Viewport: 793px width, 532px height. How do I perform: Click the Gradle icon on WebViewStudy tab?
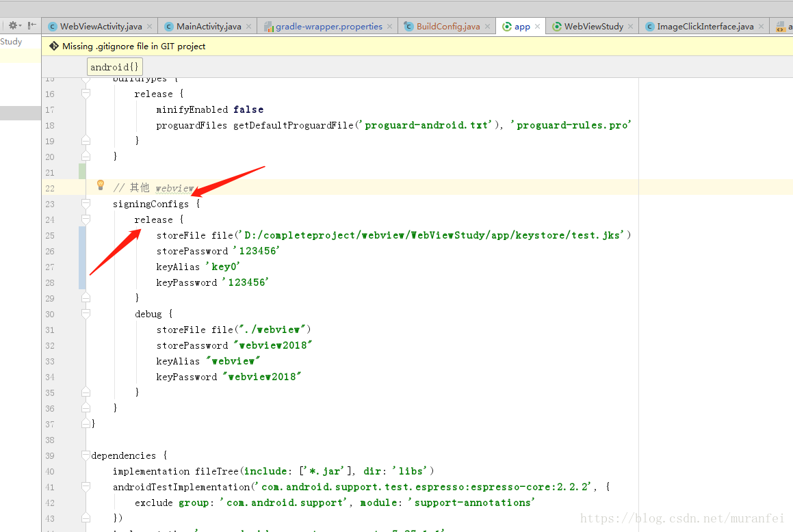(x=557, y=27)
